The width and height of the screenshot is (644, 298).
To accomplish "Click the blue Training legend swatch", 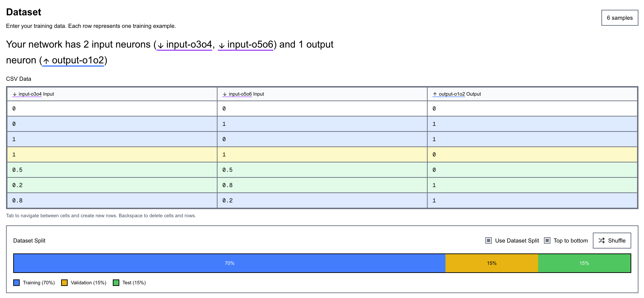I will [x=16, y=282].
